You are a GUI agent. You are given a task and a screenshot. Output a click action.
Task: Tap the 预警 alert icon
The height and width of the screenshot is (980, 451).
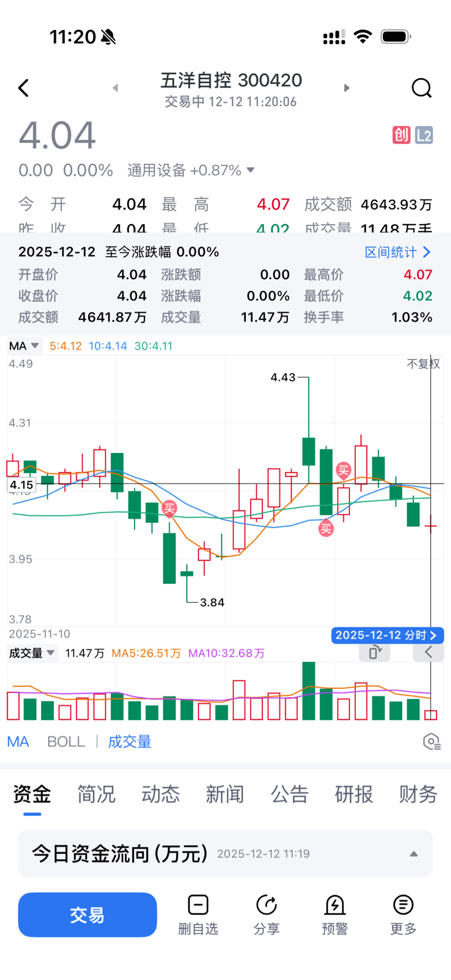click(x=335, y=905)
